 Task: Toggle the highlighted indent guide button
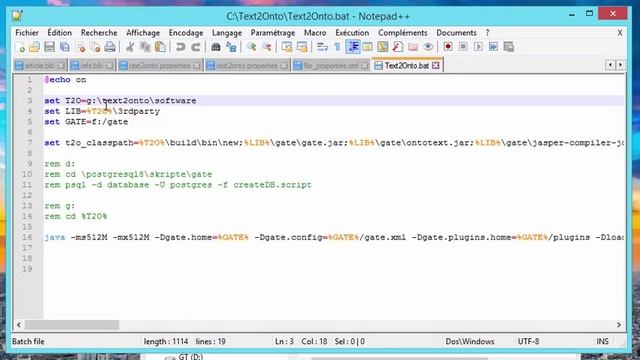click(353, 47)
